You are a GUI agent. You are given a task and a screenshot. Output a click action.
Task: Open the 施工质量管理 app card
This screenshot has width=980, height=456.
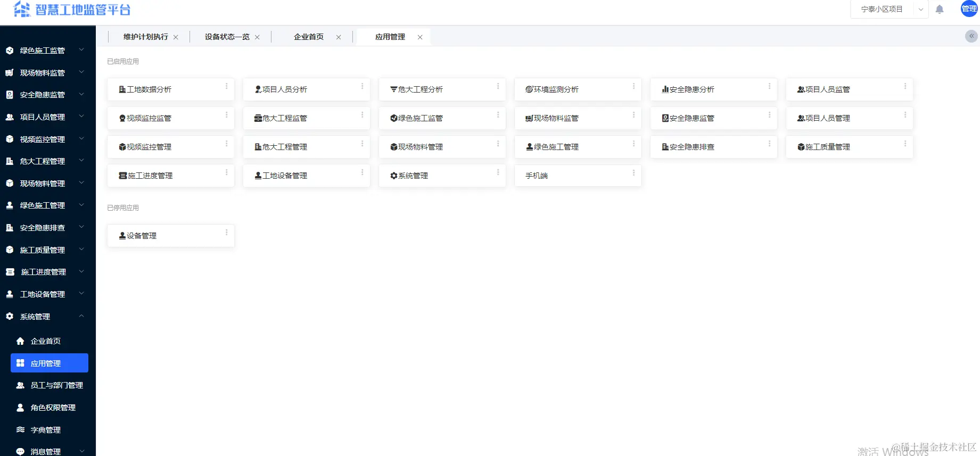pyautogui.click(x=850, y=147)
